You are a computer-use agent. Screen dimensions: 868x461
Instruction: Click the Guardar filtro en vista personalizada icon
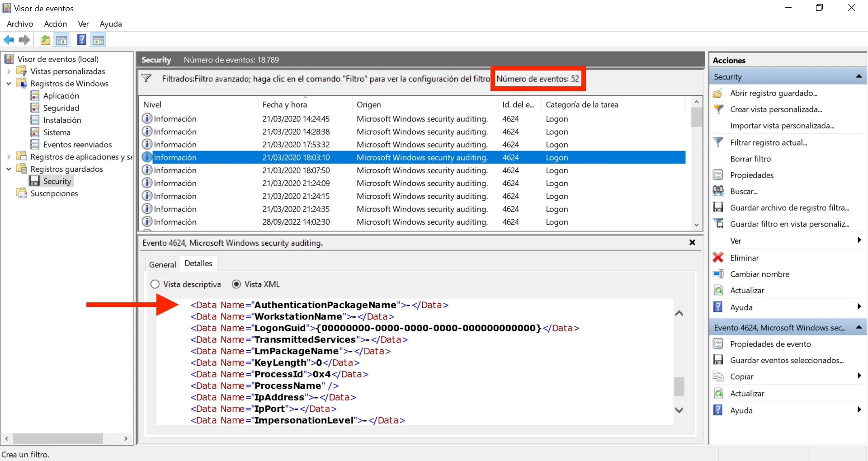(x=718, y=224)
